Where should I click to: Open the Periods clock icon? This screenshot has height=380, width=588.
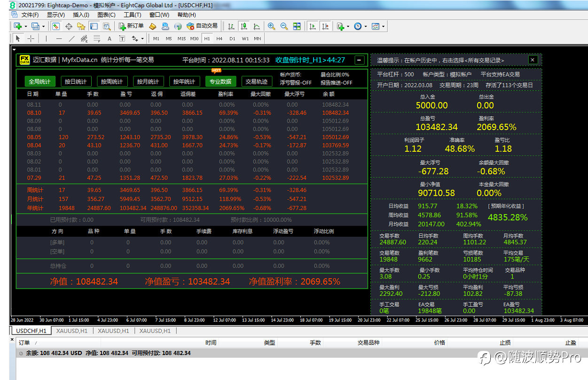pyautogui.click(x=358, y=26)
